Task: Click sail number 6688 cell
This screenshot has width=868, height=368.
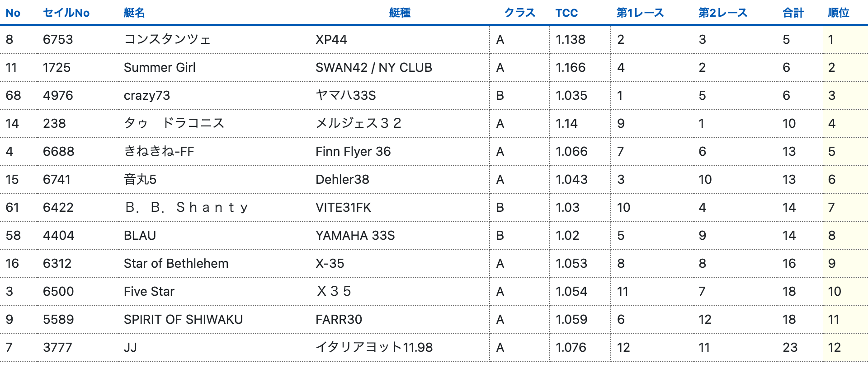Action: click(x=58, y=151)
